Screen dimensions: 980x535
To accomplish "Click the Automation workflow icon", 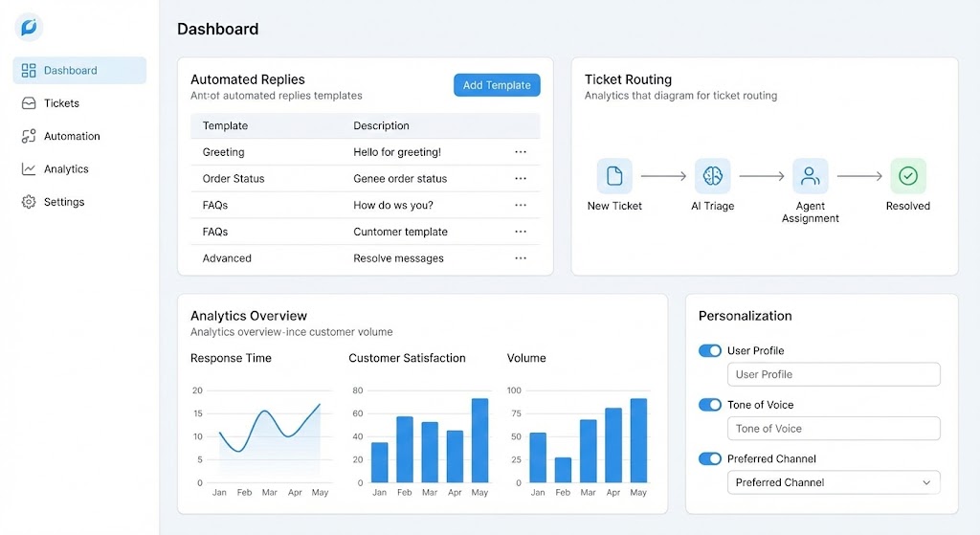I will [x=29, y=136].
